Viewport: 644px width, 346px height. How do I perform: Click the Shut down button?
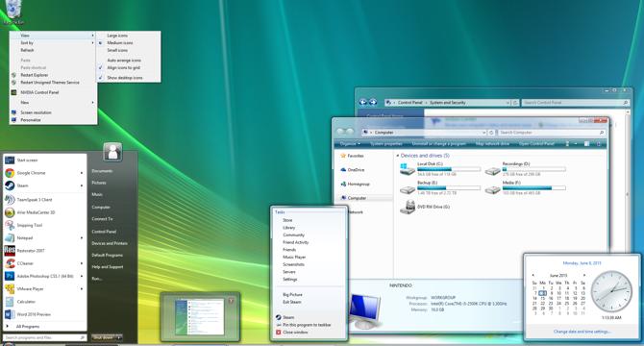103,337
